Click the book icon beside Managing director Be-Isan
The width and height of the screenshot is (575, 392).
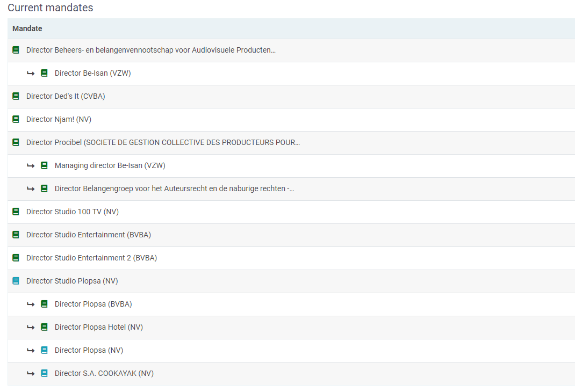coord(44,165)
